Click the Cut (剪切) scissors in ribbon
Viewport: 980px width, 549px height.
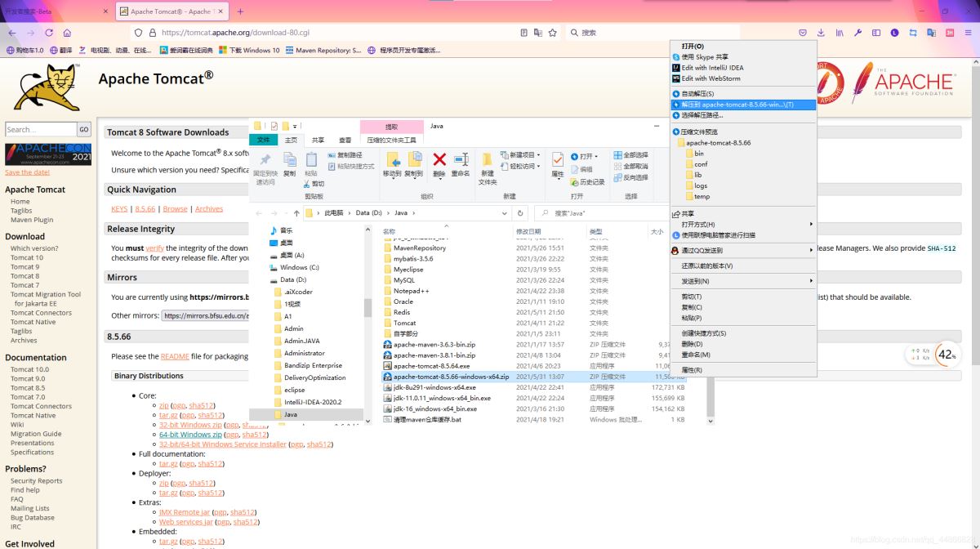point(314,184)
